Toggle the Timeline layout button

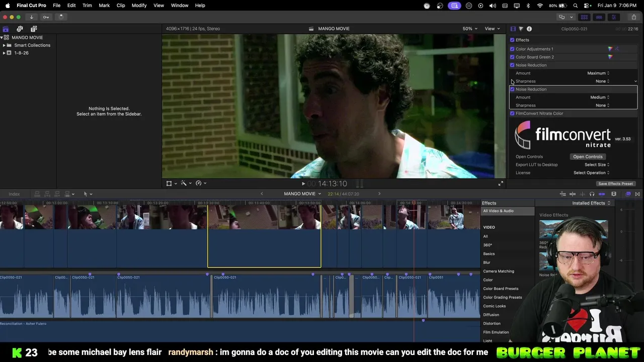click(599, 17)
